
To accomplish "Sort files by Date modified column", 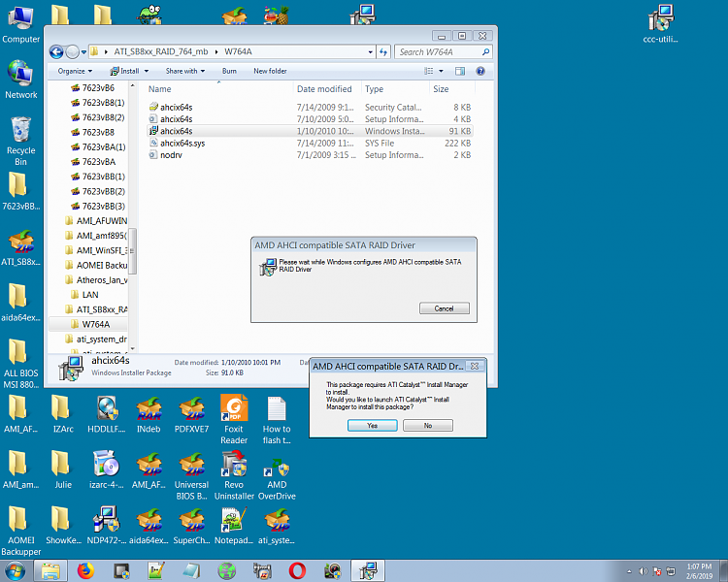I will pyautogui.click(x=327, y=89).
